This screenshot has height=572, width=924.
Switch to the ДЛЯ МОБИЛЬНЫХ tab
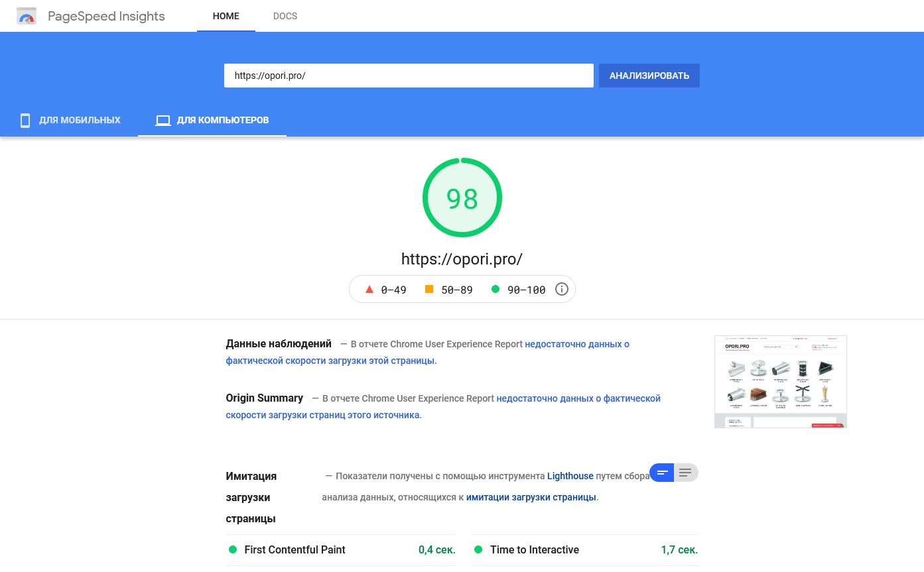70,120
